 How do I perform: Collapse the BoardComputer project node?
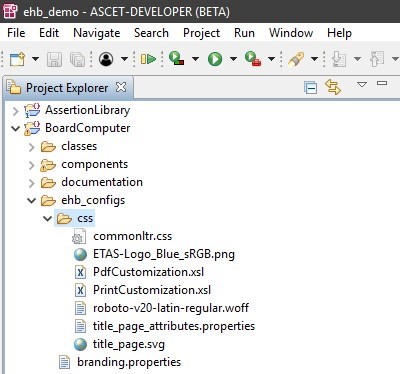15,128
